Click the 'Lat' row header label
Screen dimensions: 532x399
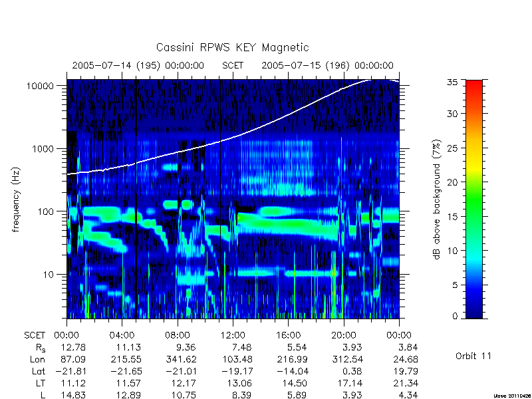tap(39, 372)
